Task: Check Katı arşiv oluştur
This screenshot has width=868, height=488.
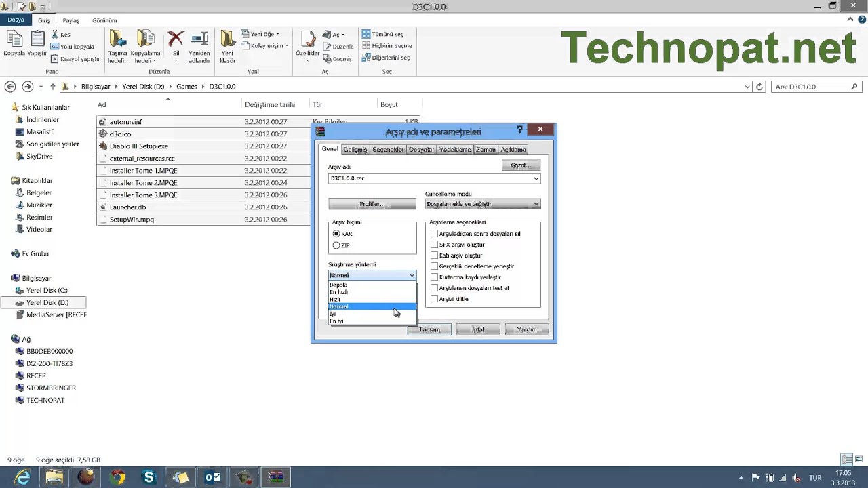Action: click(435, 256)
